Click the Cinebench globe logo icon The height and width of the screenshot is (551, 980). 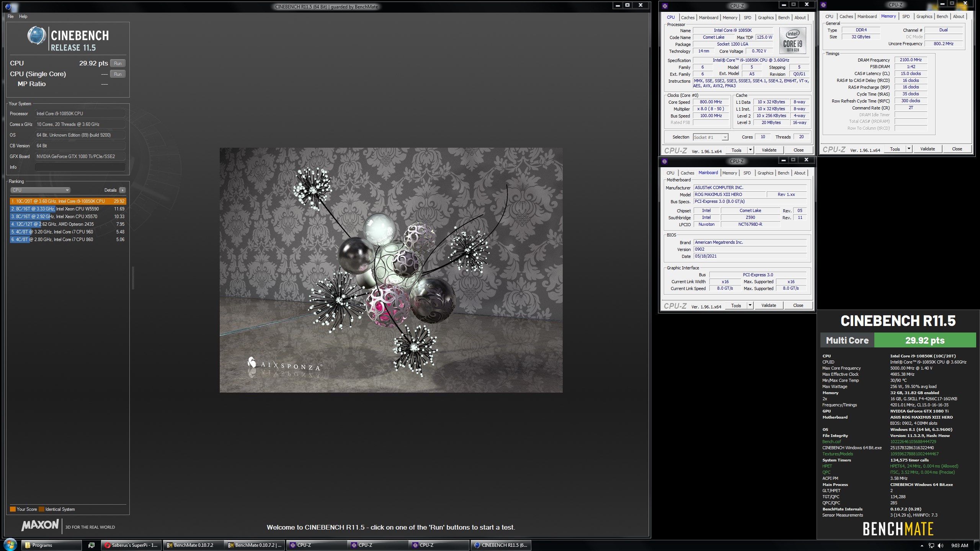37,36
